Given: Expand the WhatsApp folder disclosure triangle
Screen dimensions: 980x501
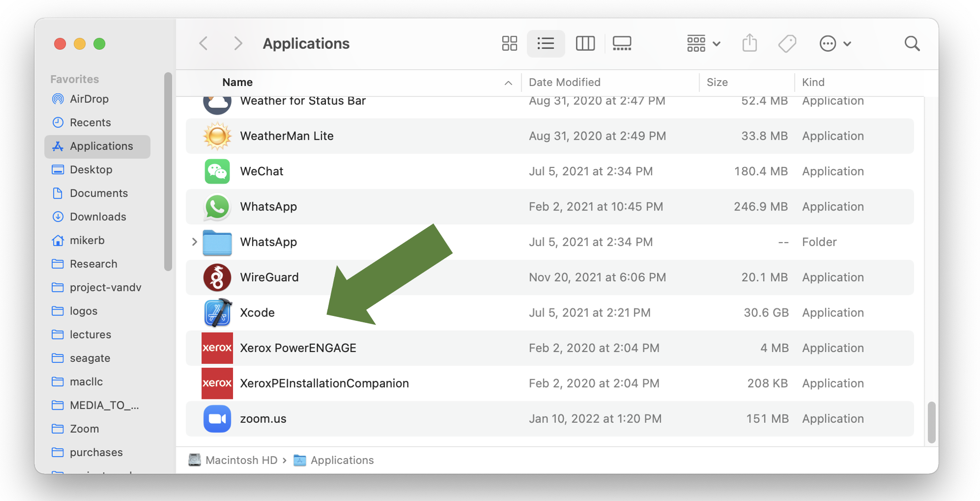Looking at the screenshot, I should coord(194,242).
